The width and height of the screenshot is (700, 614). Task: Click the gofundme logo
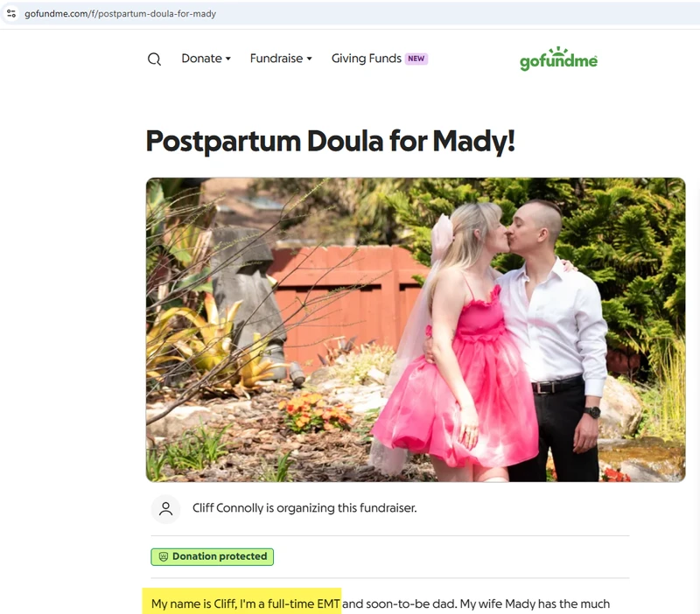[x=558, y=59]
